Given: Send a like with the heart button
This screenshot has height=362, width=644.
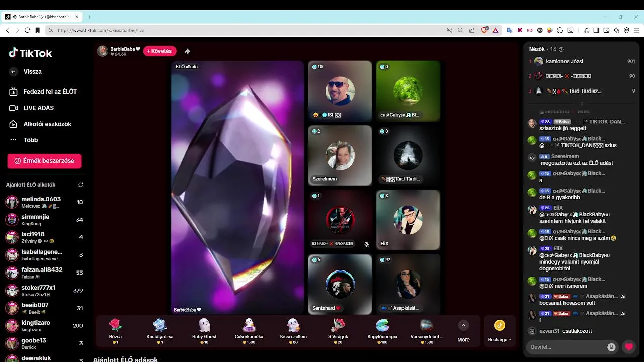Looking at the screenshot, I should (628, 347).
